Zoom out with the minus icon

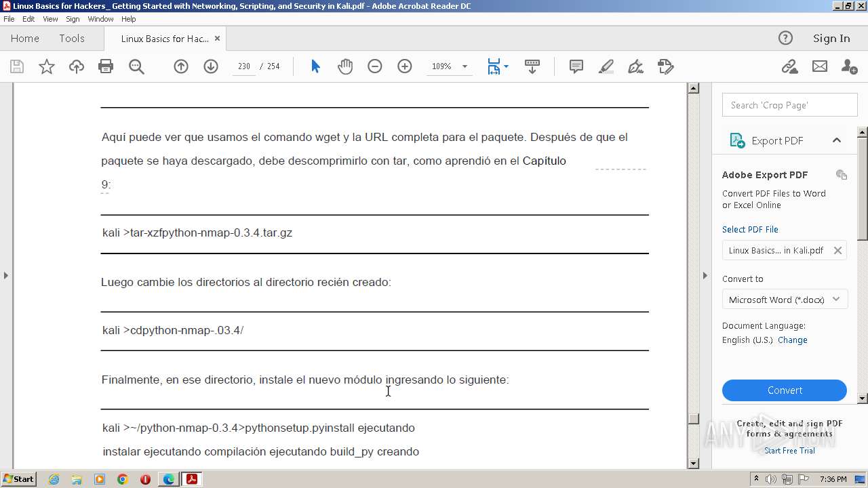point(375,66)
